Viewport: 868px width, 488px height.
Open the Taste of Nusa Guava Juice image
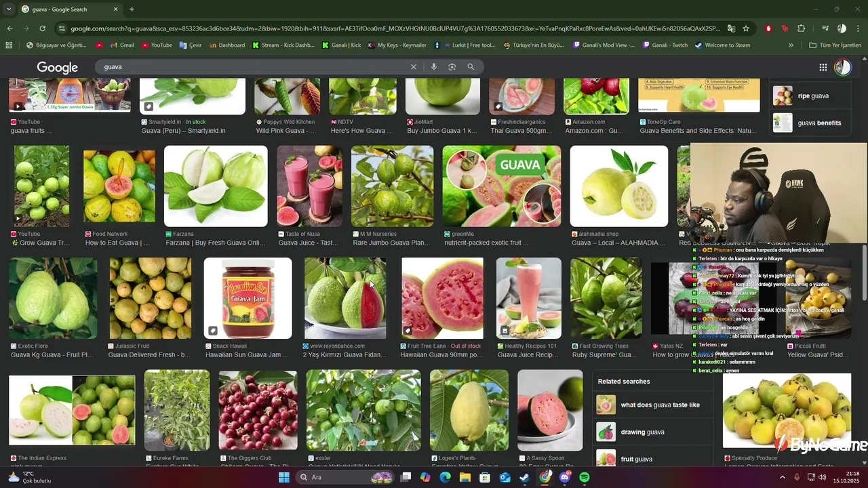(309, 186)
